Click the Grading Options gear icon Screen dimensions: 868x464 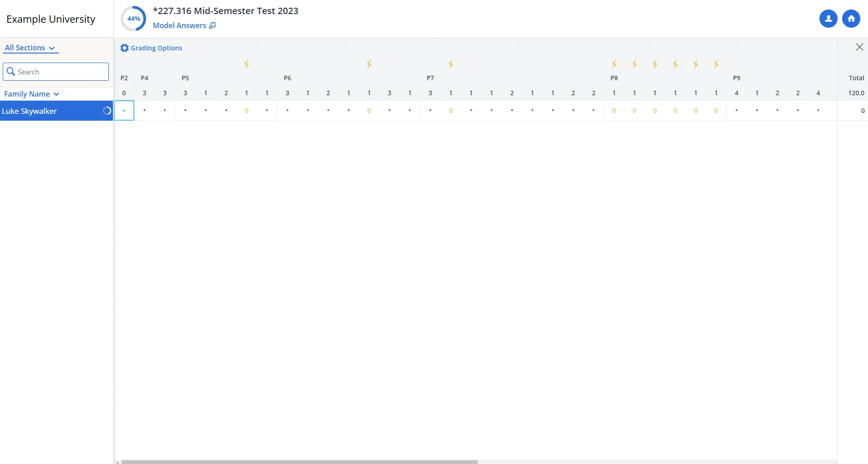coord(124,48)
